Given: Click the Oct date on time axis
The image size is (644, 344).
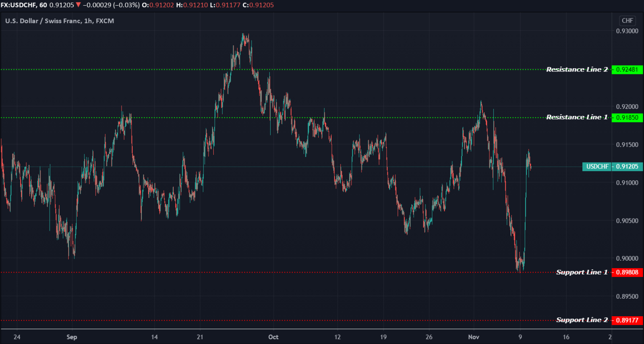Looking at the screenshot, I should point(273,337).
